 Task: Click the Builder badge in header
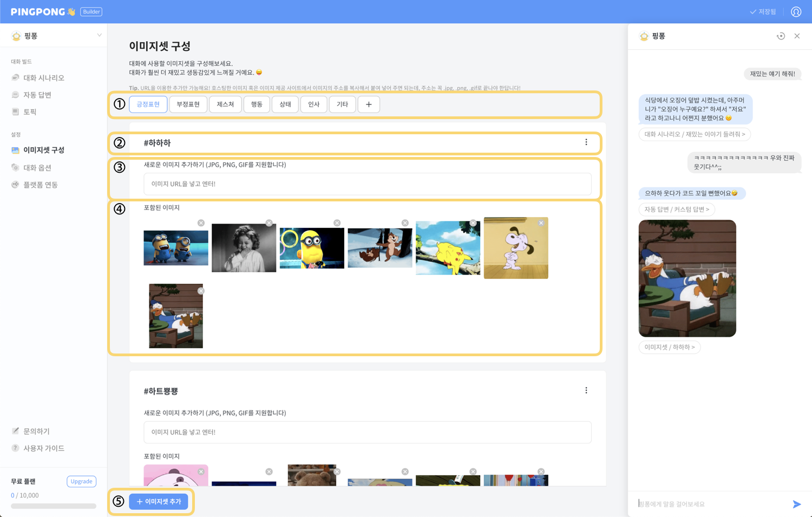click(x=91, y=11)
